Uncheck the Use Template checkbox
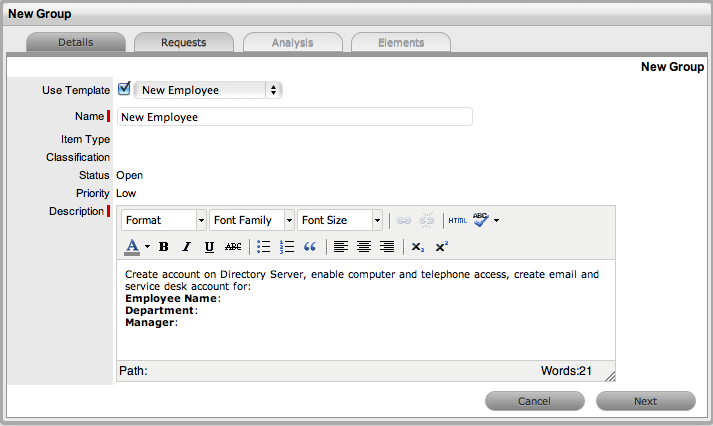 tap(124, 89)
